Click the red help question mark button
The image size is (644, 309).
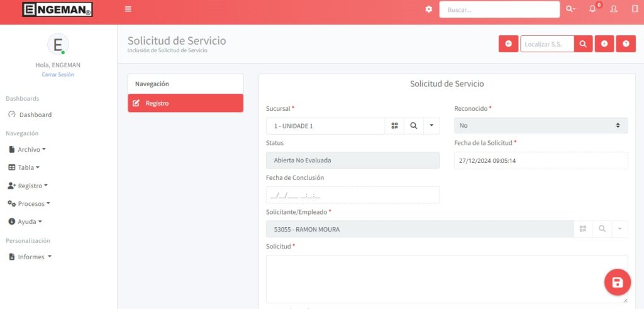click(x=626, y=44)
